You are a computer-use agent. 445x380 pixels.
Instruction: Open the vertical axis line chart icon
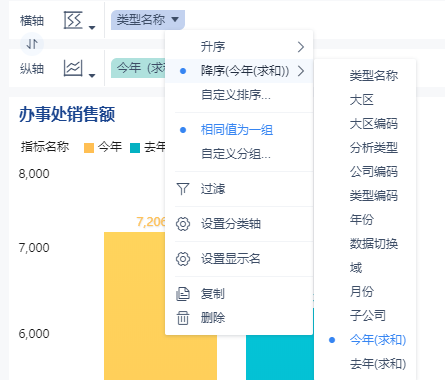pos(73,68)
